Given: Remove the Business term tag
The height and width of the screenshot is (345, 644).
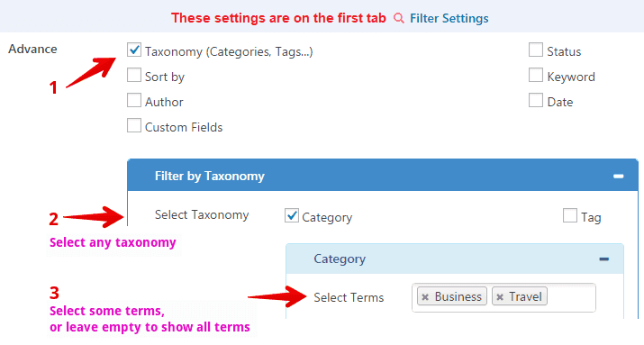Looking at the screenshot, I should tap(425, 297).
